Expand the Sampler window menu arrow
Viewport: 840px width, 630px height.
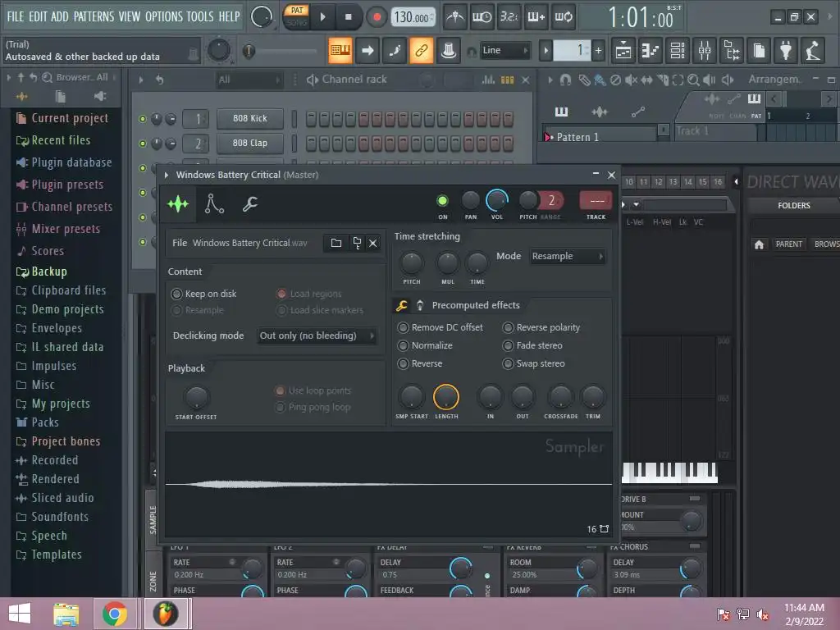[x=167, y=176]
